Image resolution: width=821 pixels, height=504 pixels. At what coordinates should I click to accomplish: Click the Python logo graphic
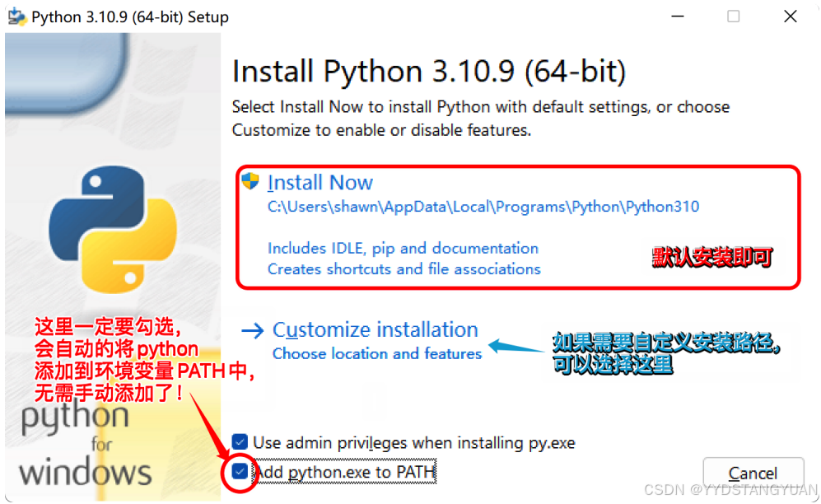coord(113,229)
